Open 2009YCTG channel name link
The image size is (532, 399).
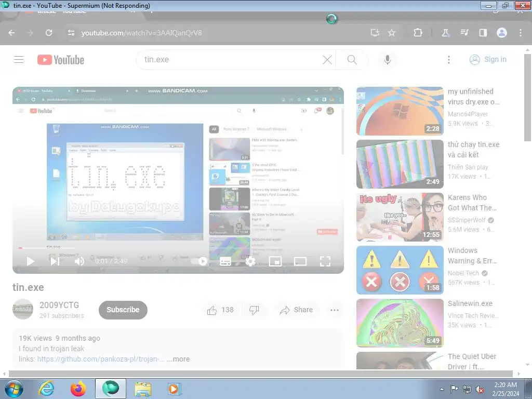(59, 305)
